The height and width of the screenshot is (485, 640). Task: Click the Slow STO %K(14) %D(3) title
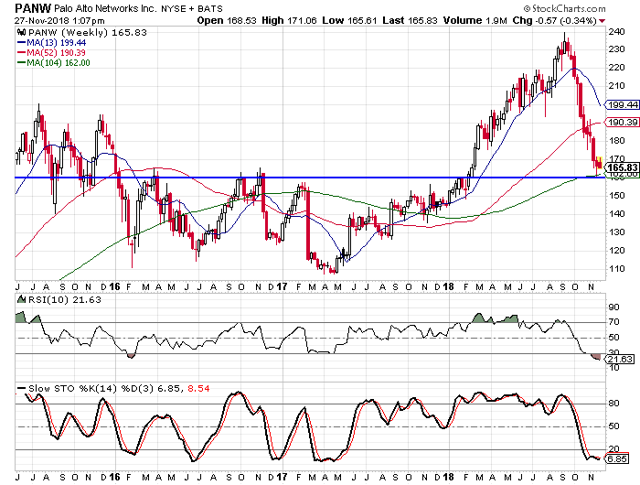pyautogui.click(x=91, y=389)
